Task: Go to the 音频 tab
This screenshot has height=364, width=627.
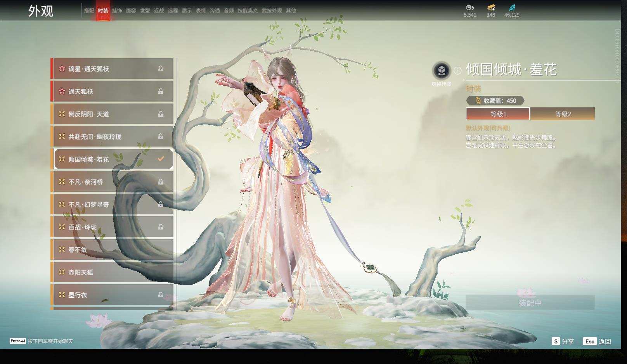Action: tap(229, 10)
